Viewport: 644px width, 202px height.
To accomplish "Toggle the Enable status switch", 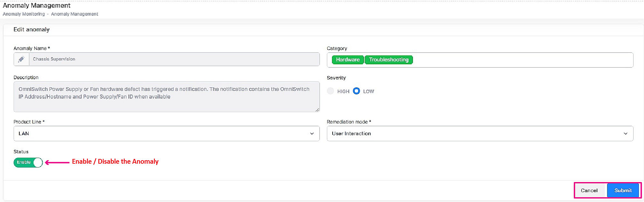I will click(28, 162).
